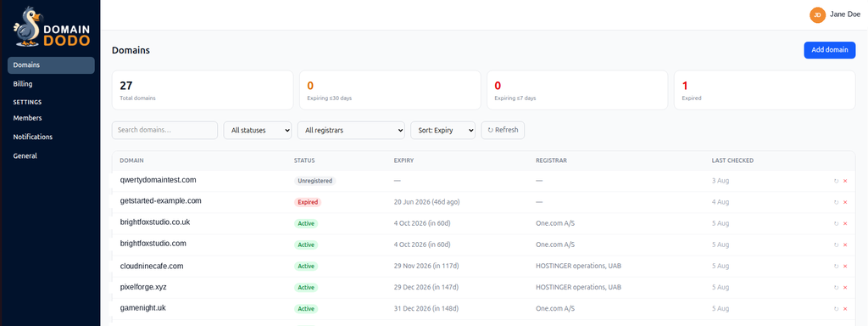Image resolution: width=868 pixels, height=326 pixels.
Task: Click expiry 29 Dec 2026 (in 147d)
Action: pyautogui.click(x=427, y=288)
